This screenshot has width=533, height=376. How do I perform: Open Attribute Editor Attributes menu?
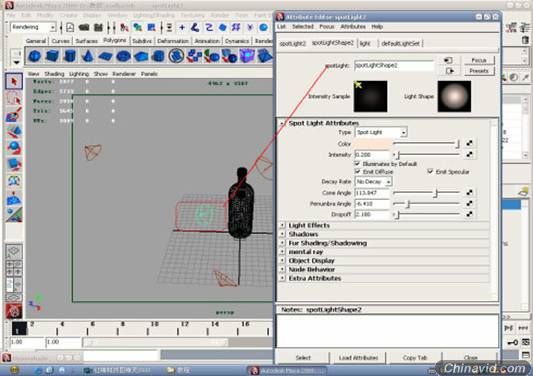pyautogui.click(x=353, y=27)
